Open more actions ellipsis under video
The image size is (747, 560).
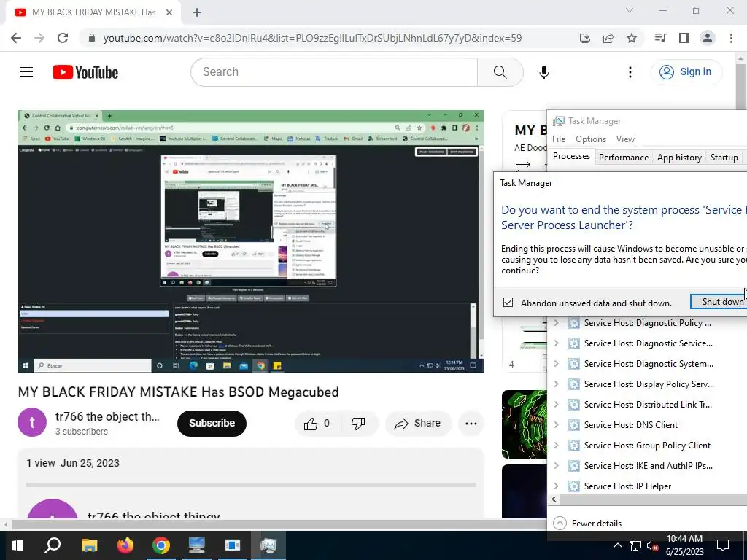coord(471,424)
